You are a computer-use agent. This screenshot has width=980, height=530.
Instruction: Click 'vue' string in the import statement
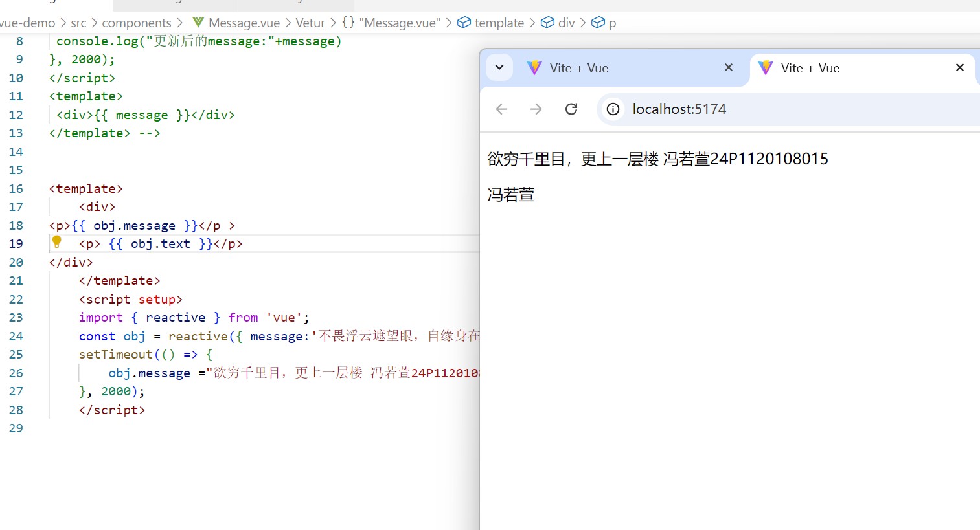tap(284, 317)
